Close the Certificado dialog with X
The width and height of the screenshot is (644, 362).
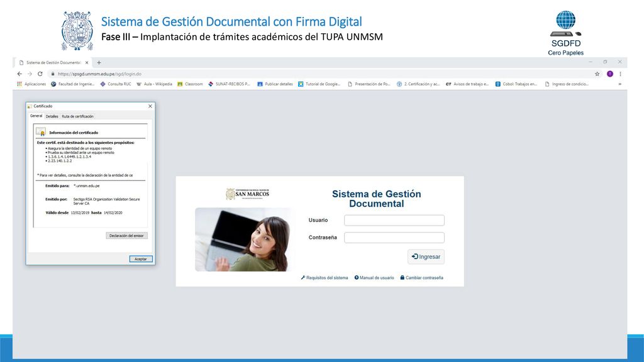click(150, 106)
